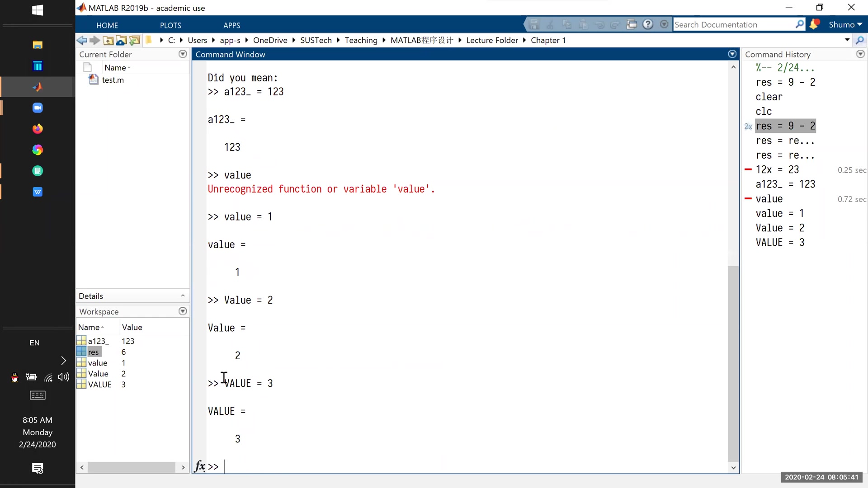
Task: Click the Redo arrow icon
Action: [x=615, y=24]
